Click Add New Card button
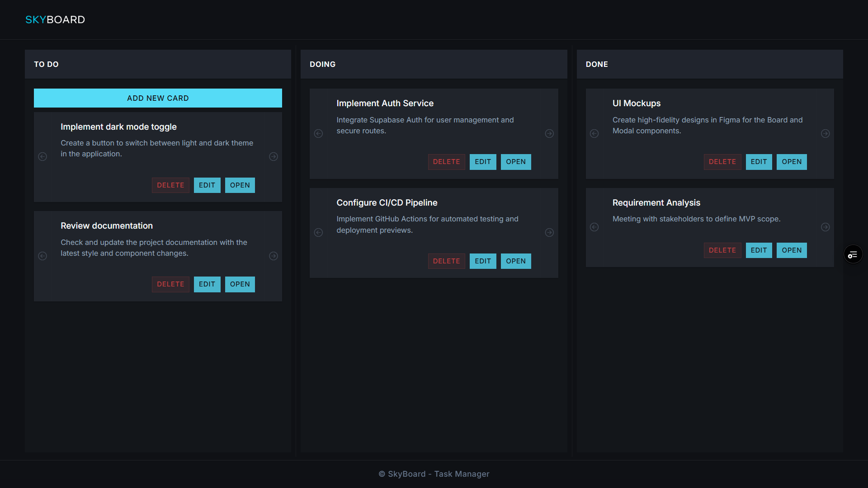 pyautogui.click(x=158, y=98)
